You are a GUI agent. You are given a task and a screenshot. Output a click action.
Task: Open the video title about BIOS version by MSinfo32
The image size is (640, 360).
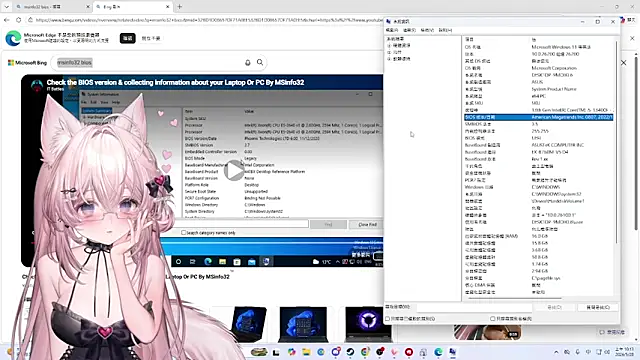point(175,82)
